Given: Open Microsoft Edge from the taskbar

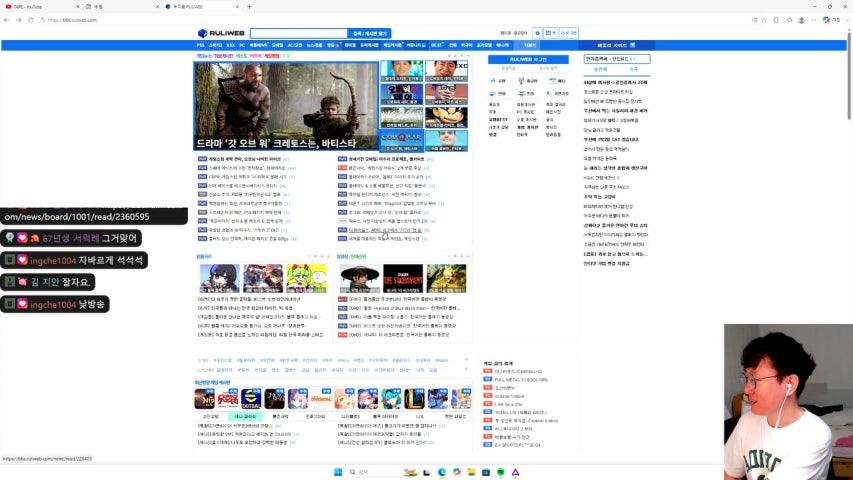Looking at the screenshot, I should (442, 472).
